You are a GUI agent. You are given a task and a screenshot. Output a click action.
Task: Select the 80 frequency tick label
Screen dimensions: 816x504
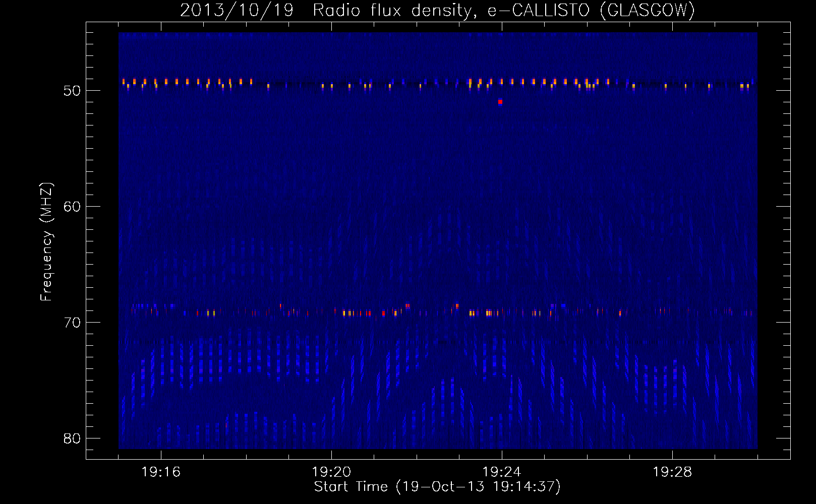(x=72, y=438)
